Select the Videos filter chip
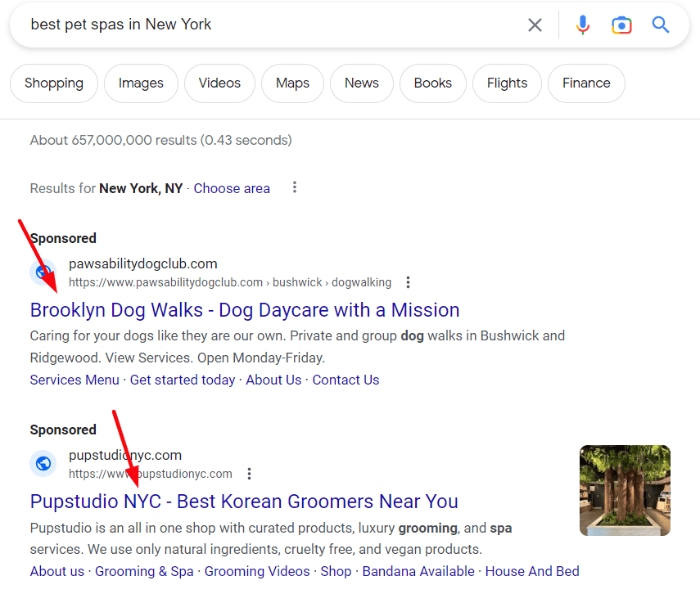 click(x=219, y=83)
